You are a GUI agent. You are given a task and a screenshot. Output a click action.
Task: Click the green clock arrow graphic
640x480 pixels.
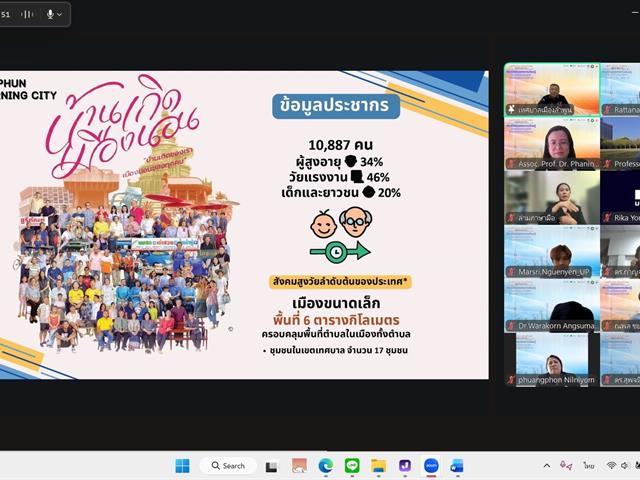(340, 251)
